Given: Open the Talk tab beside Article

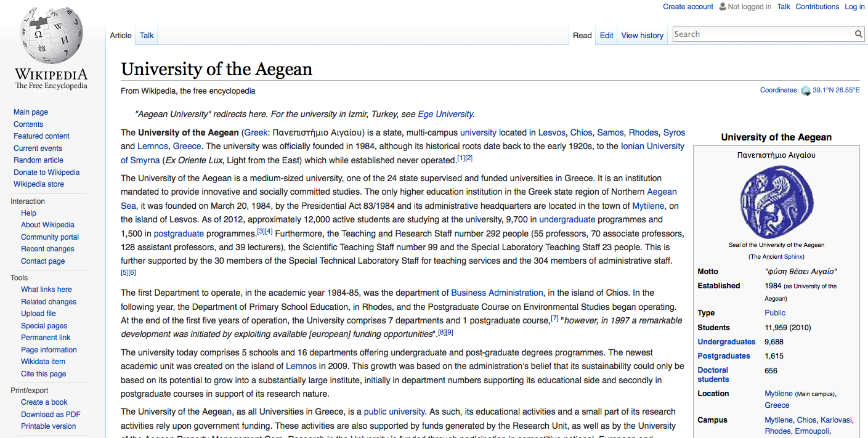Looking at the screenshot, I should [x=147, y=35].
